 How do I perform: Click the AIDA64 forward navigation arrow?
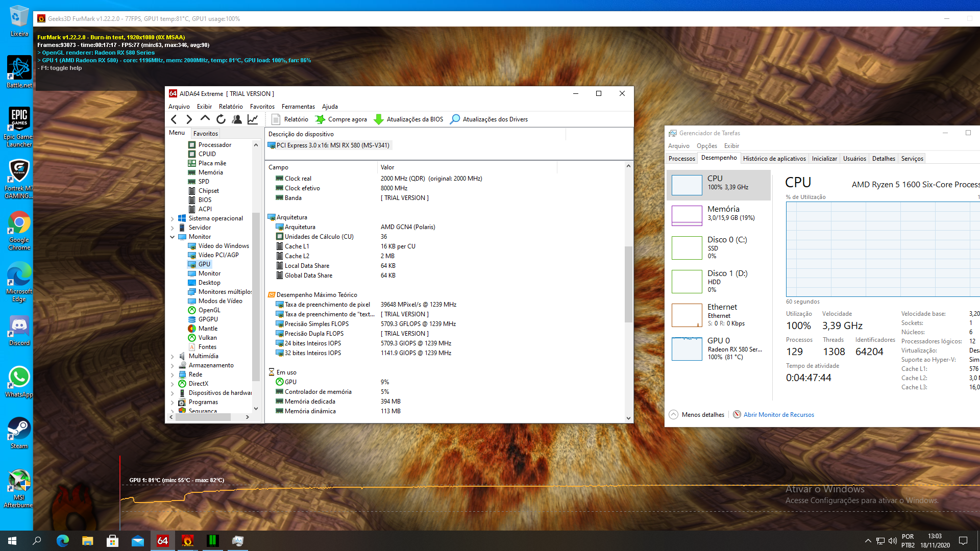point(189,119)
